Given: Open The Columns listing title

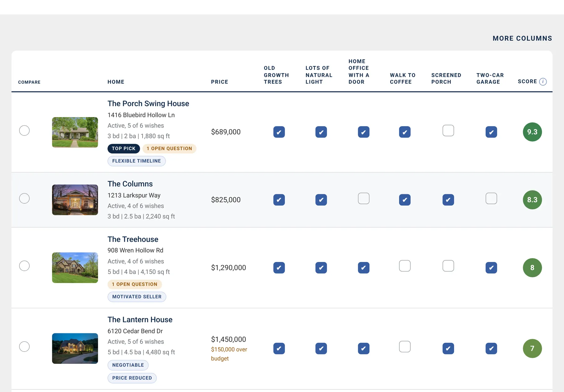Looking at the screenshot, I should [x=130, y=184].
